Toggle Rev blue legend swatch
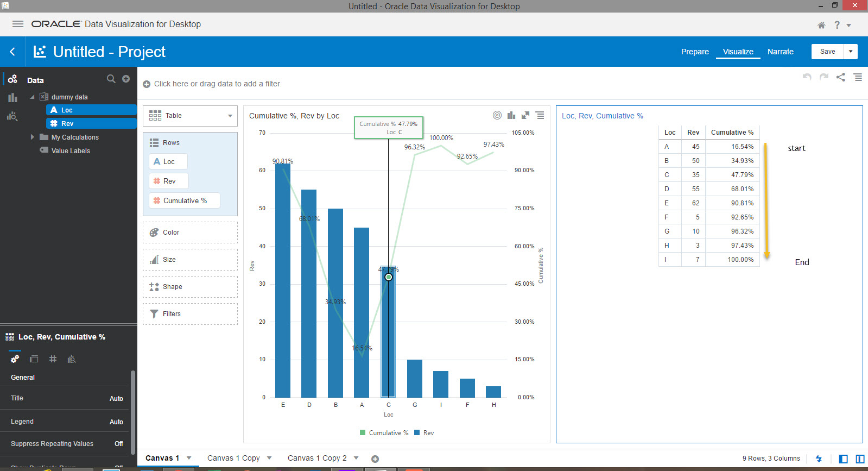This screenshot has height=471, width=868. 417,433
